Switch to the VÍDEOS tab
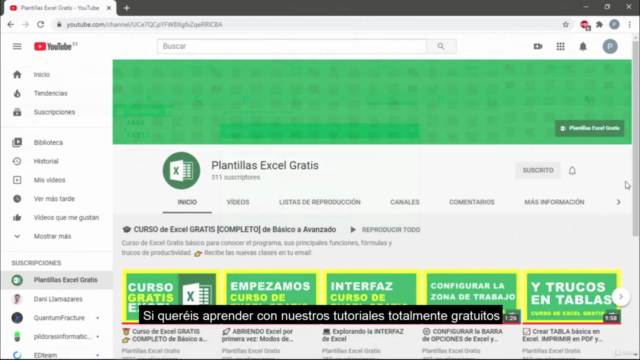 pos(238,202)
